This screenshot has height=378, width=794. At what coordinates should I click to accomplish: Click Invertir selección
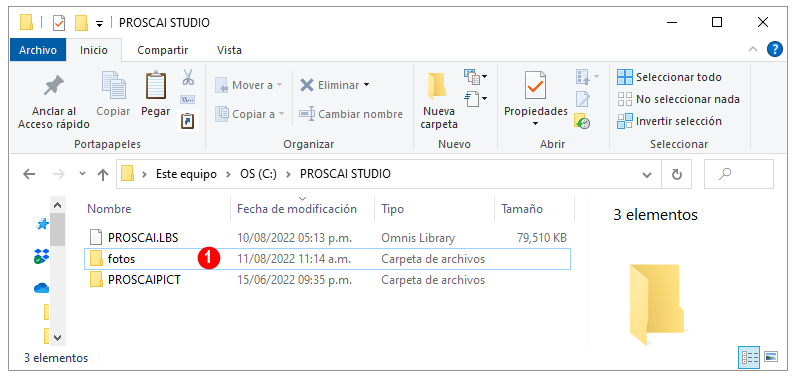[x=669, y=121]
